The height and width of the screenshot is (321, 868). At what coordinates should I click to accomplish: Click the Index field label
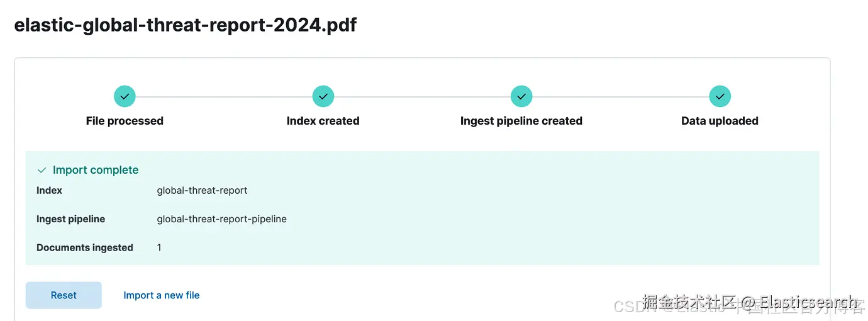pos(49,190)
